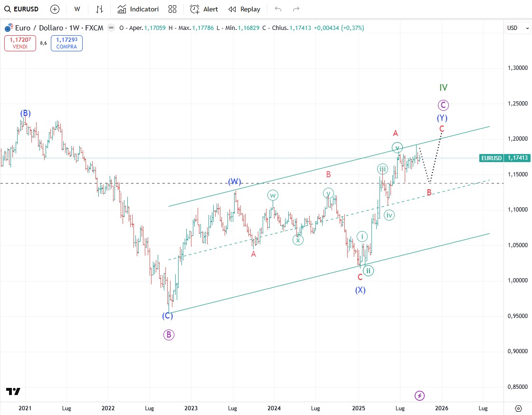Open the W timeframe selector
This screenshot has height=415, width=532.
click(x=77, y=9)
